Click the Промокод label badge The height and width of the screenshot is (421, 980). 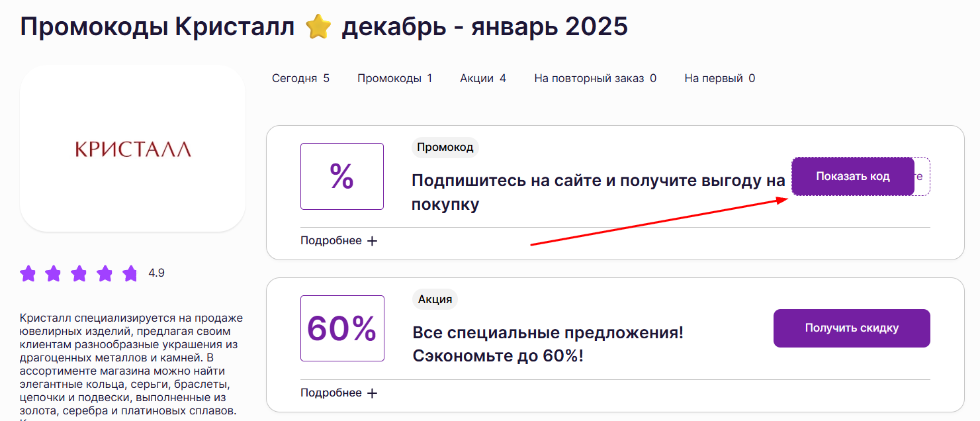(x=444, y=147)
